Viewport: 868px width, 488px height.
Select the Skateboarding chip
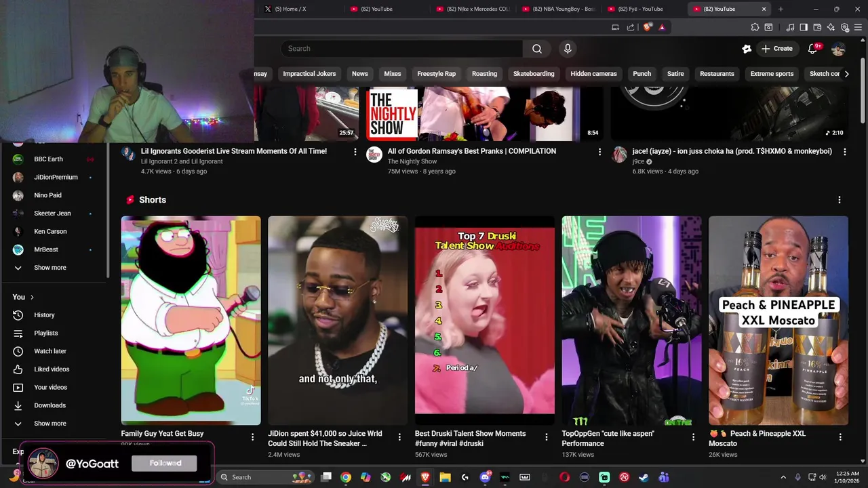tap(534, 74)
